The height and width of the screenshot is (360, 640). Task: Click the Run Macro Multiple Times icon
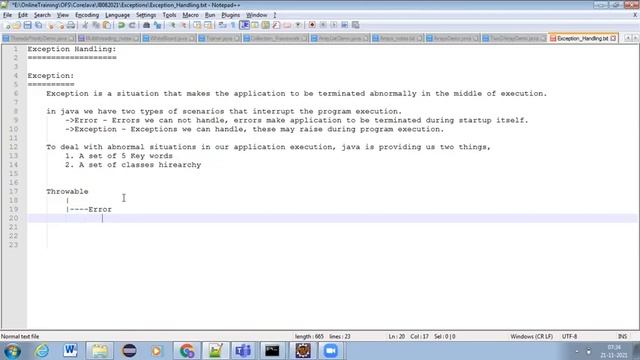344,25
